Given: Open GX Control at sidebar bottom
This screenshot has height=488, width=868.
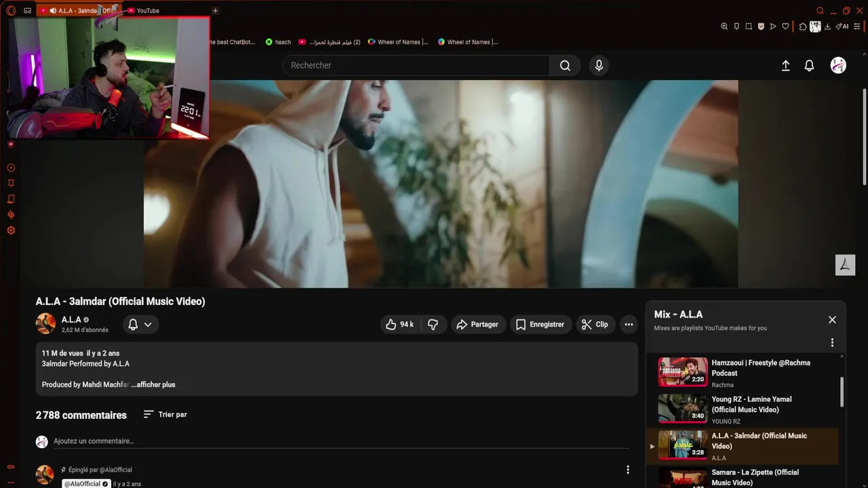Looking at the screenshot, I should tap(11, 466).
